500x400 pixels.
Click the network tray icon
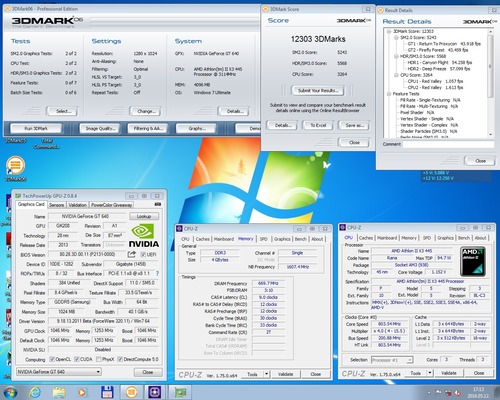click(x=448, y=392)
